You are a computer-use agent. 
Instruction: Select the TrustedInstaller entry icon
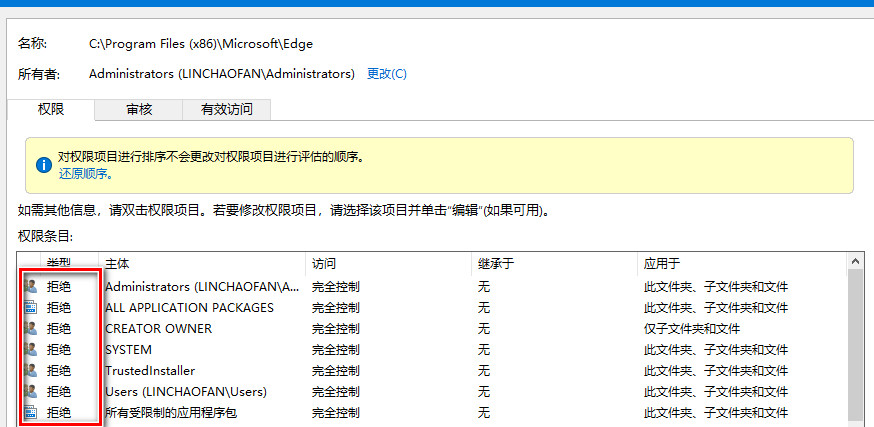click(30, 371)
